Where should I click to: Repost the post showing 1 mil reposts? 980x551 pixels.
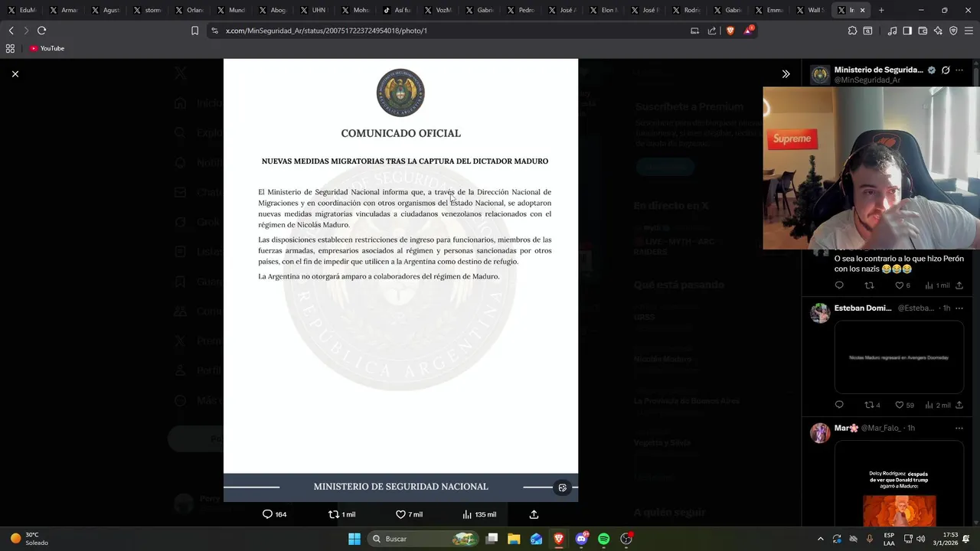341,514
